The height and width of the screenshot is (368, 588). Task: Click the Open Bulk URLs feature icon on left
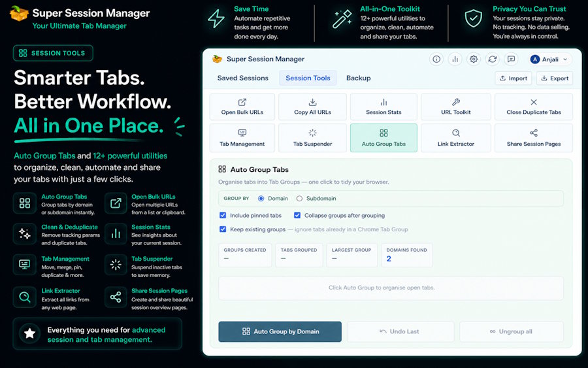(x=116, y=203)
